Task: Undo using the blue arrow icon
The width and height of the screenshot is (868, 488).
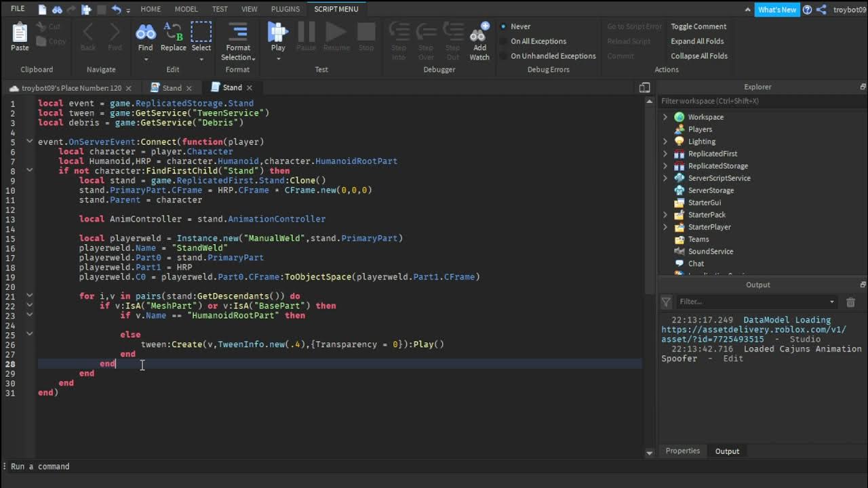Action: [116, 9]
